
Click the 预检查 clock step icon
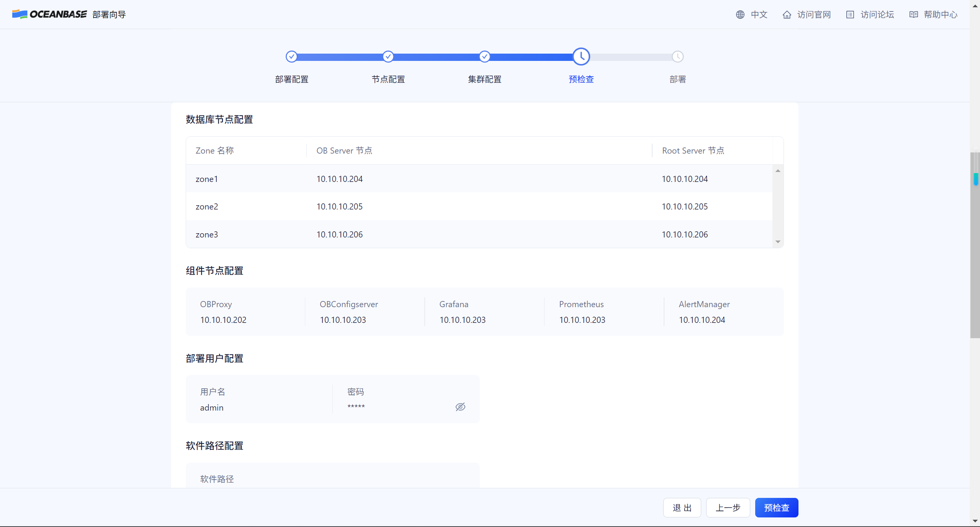(x=581, y=57)
